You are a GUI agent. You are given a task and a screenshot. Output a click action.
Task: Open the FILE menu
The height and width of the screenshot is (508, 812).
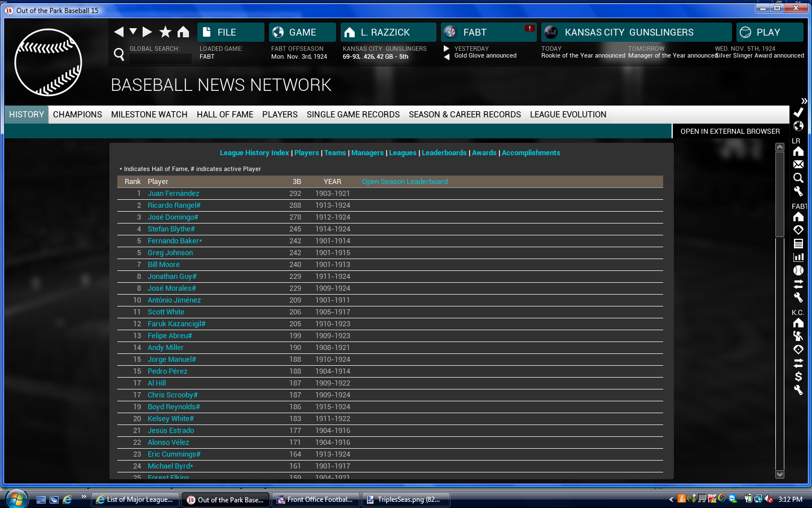(x=231, y=32)
